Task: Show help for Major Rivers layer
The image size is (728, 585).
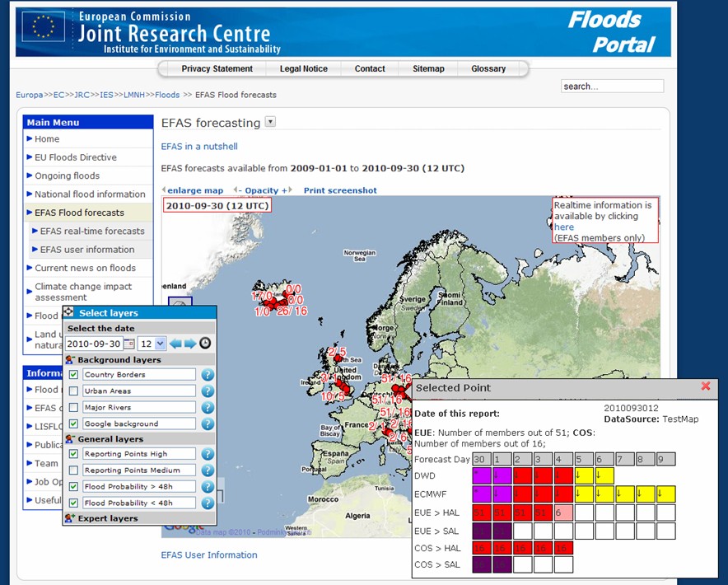Action: pos(208,407)
